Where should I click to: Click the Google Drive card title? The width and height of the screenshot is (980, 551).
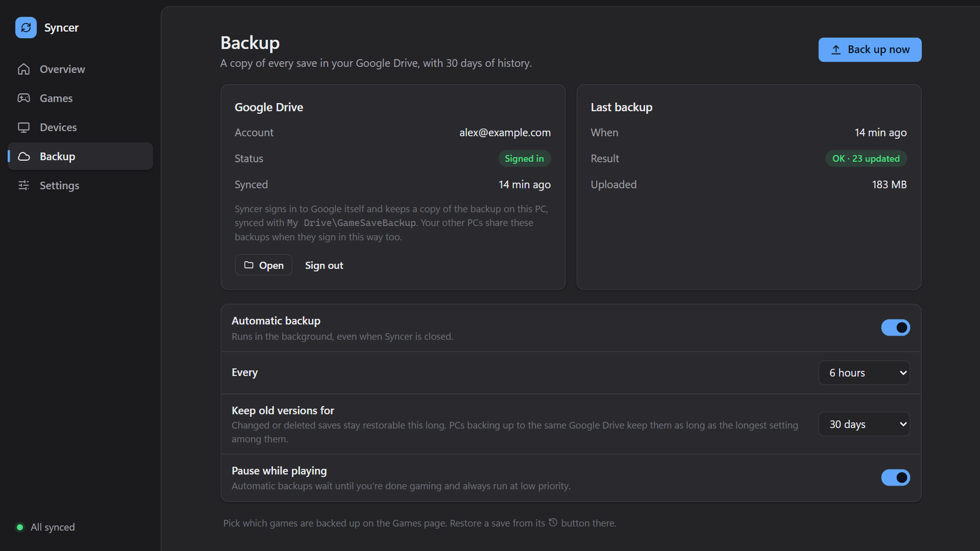coord(269,107)
